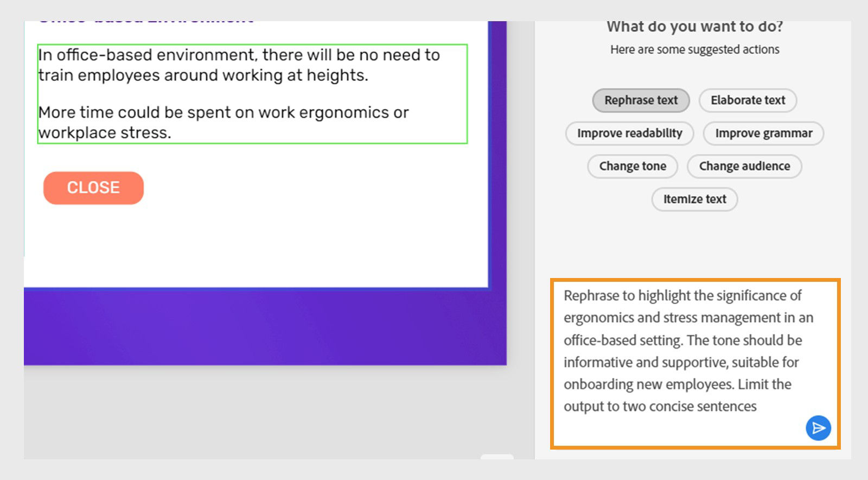Click Improve grammar suggestion
The image size is (868, 480).
(764, 133)
